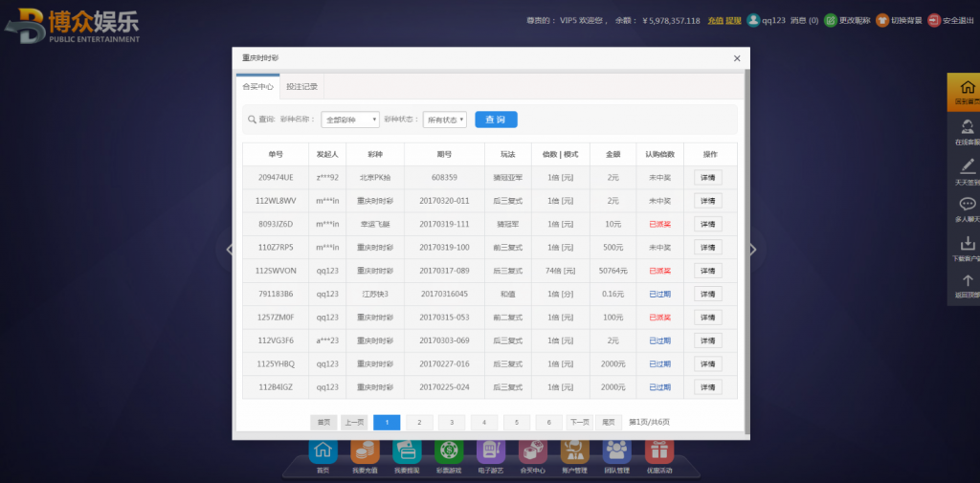Switch to the 投注记录 tab
The height and width of the screenshot is (483, 980).
[302, 87]
